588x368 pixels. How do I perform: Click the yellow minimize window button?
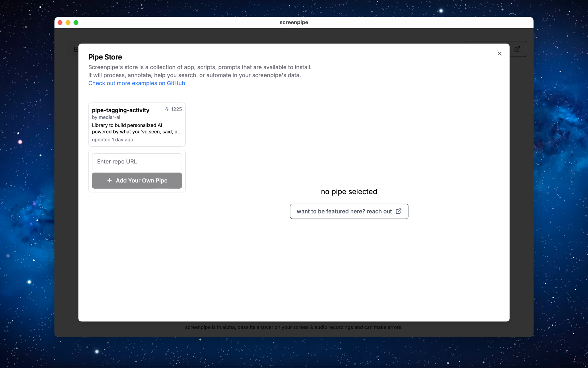(68, 22)
